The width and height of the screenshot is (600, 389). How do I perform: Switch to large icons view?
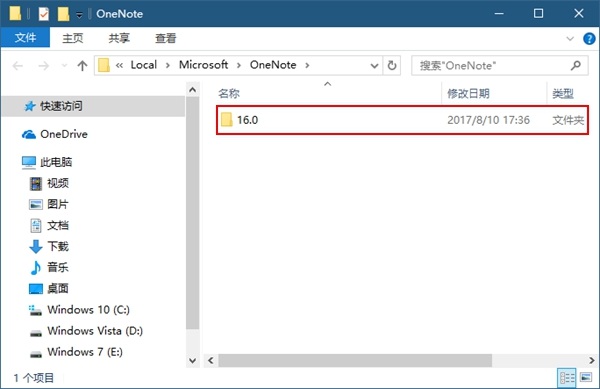pyautogui.click(x=586, y=378)
